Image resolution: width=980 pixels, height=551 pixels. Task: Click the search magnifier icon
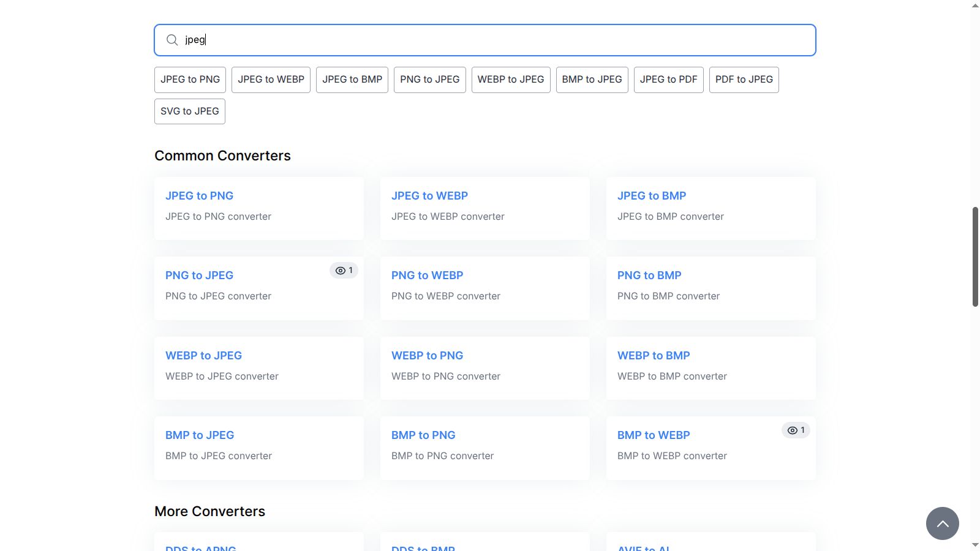(x=172, y=40)
